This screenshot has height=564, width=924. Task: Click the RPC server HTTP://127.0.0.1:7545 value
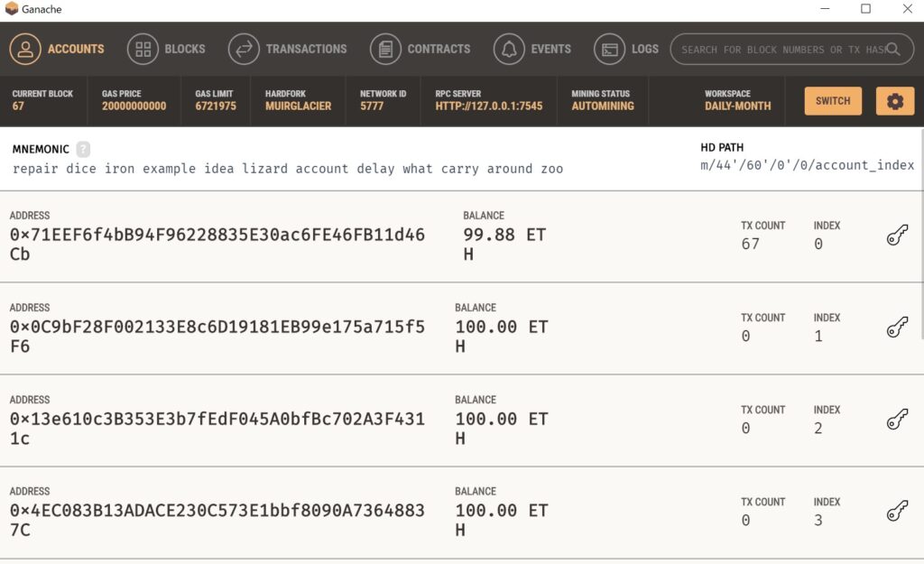click(488, 106)
